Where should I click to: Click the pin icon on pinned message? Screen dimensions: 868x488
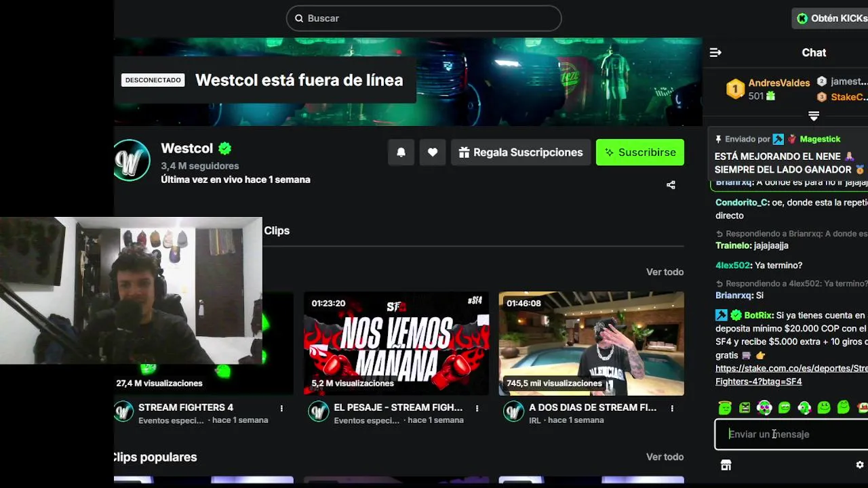718,139
